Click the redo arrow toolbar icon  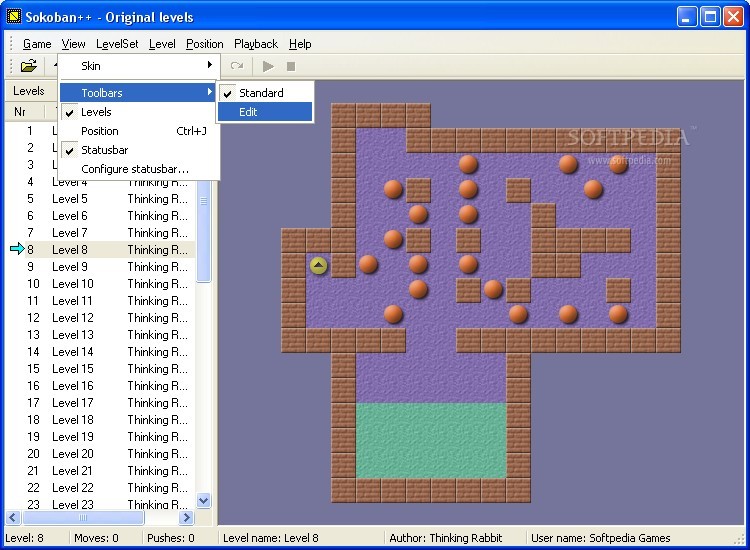(x=237, y=66)
